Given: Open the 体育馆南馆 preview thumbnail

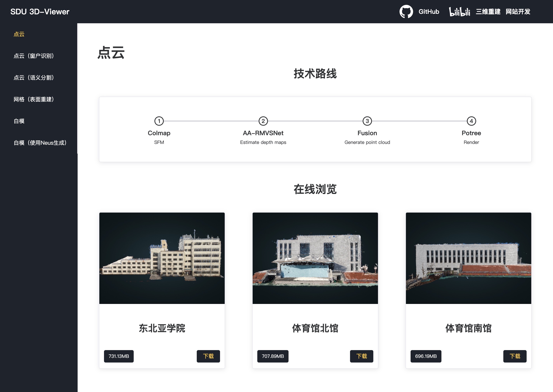Looking at the screenshot, I should tap(468, 258).
